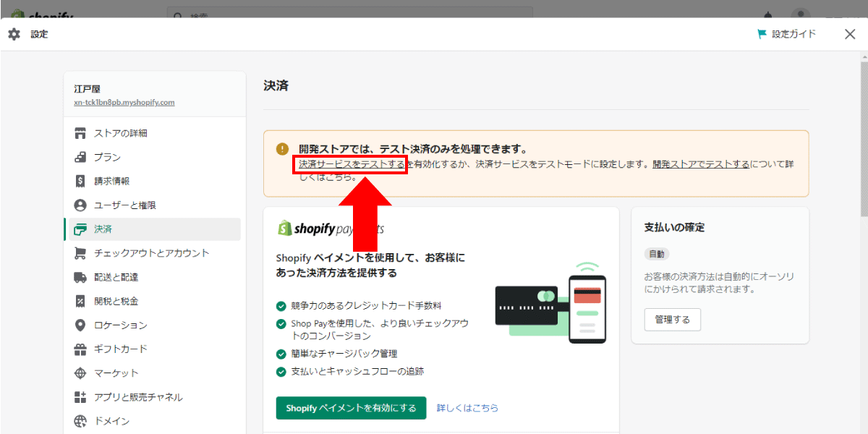Image resolution: width=868 pixels, height=434 pixels.
Task: Click 開発ストアでテストする link
Action: [x=701, y=164]
